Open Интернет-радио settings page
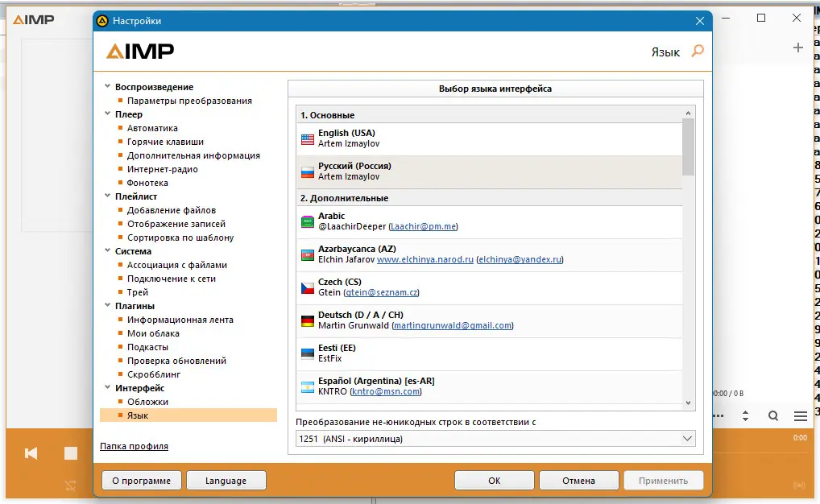The height and width of the screenshot is (504, 820). (162, 169)
